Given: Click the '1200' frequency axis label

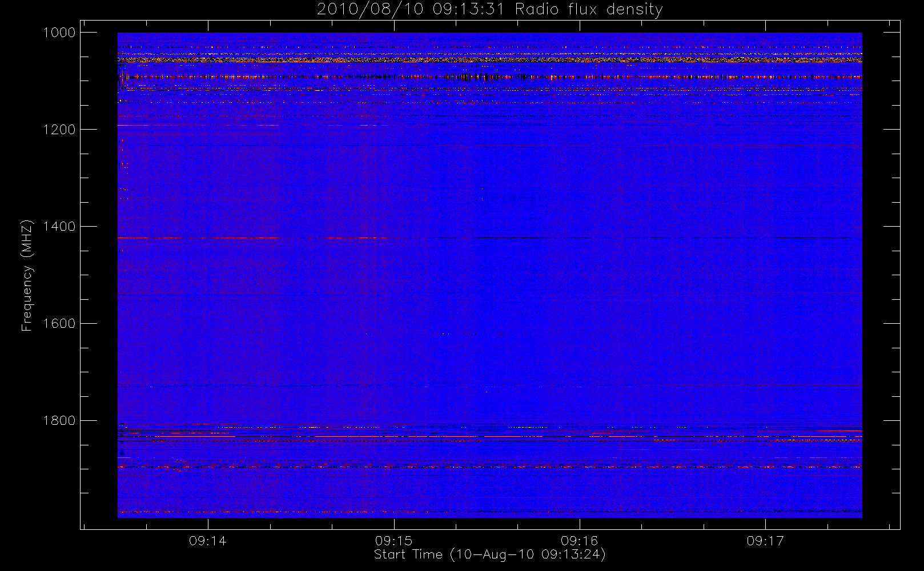Looking at the screenshot, I should point(59,130).
